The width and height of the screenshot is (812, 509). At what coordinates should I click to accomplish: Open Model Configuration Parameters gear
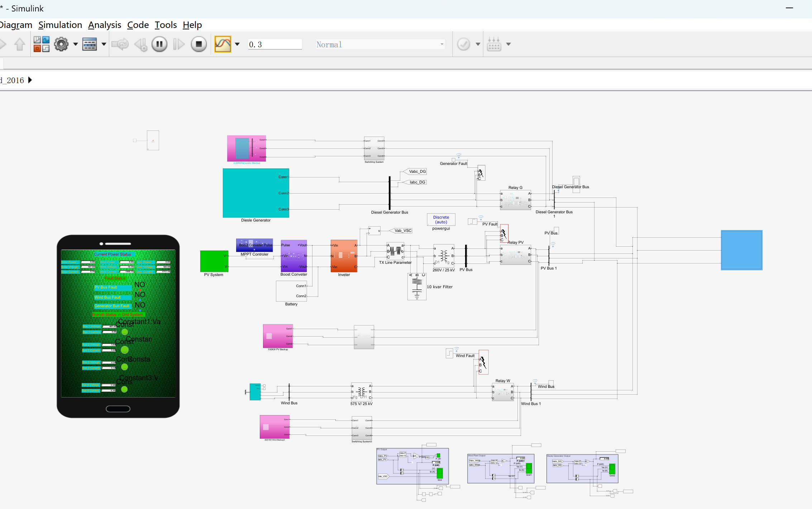61,44
